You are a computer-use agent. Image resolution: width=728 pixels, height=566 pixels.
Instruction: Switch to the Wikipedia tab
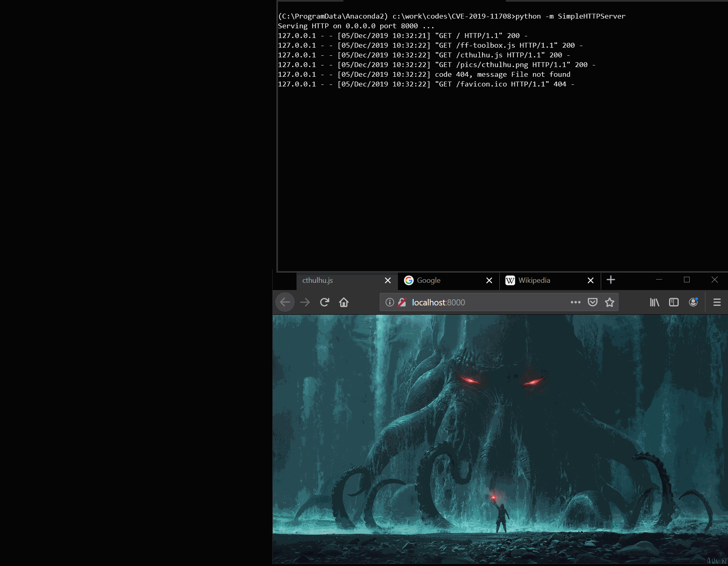click(550, 281)
